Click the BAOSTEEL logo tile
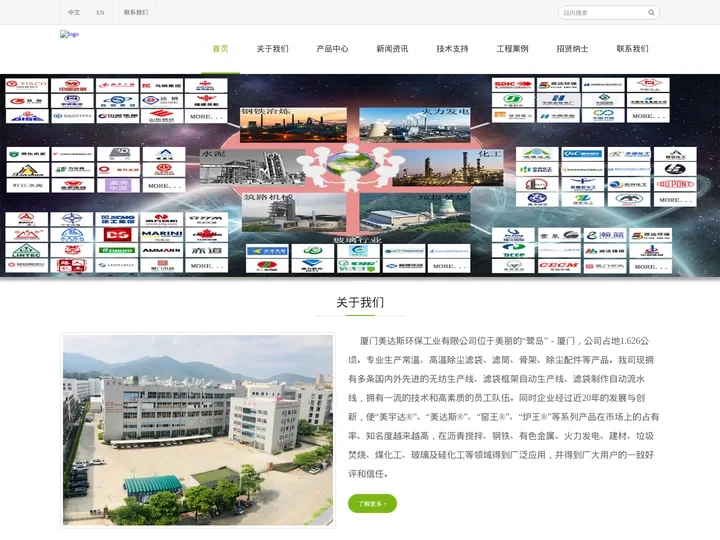Viewport: 720px width, 540px height. click(x=72, y=116)
